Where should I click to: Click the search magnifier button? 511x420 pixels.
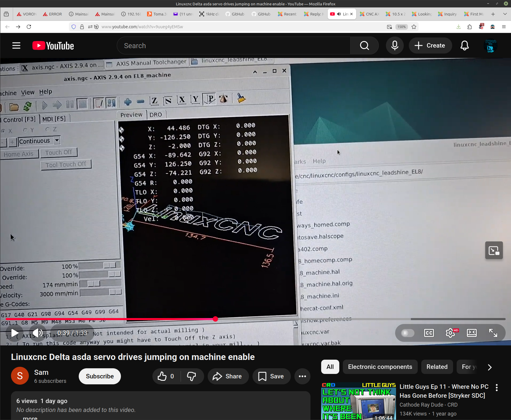point(364,45)
